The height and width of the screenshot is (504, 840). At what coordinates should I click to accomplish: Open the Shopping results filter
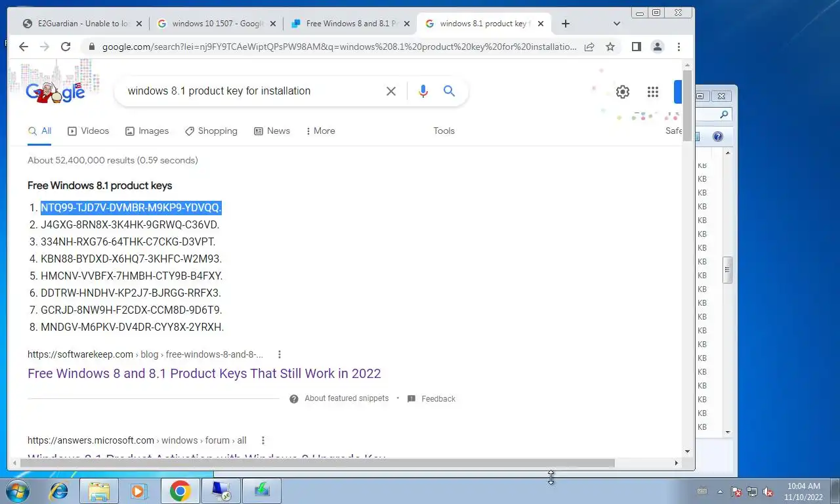click(211, 131)
